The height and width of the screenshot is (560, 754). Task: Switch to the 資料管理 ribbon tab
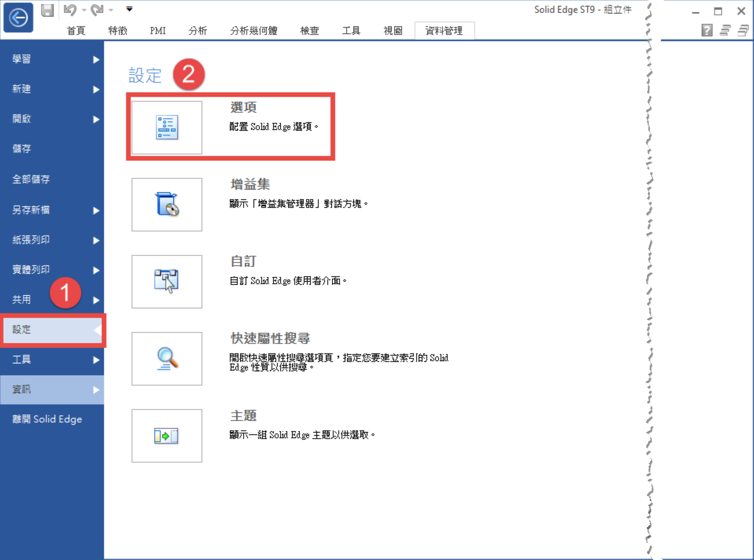(444, 30)
